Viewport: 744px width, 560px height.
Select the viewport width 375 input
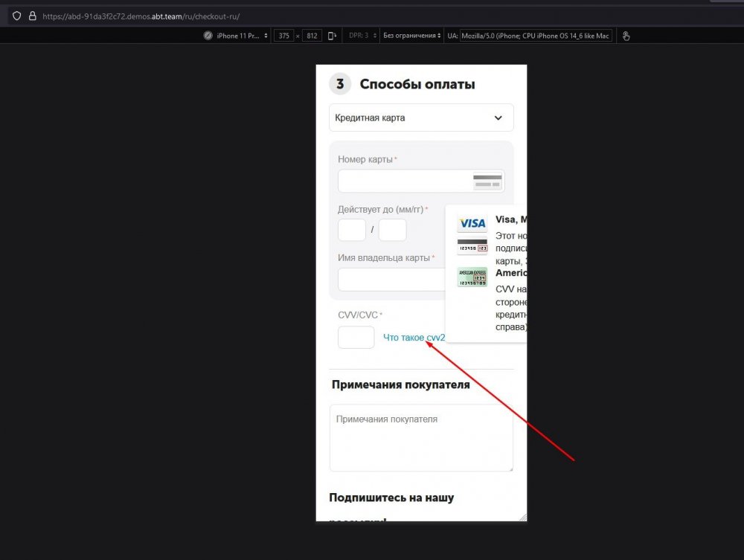283,35
